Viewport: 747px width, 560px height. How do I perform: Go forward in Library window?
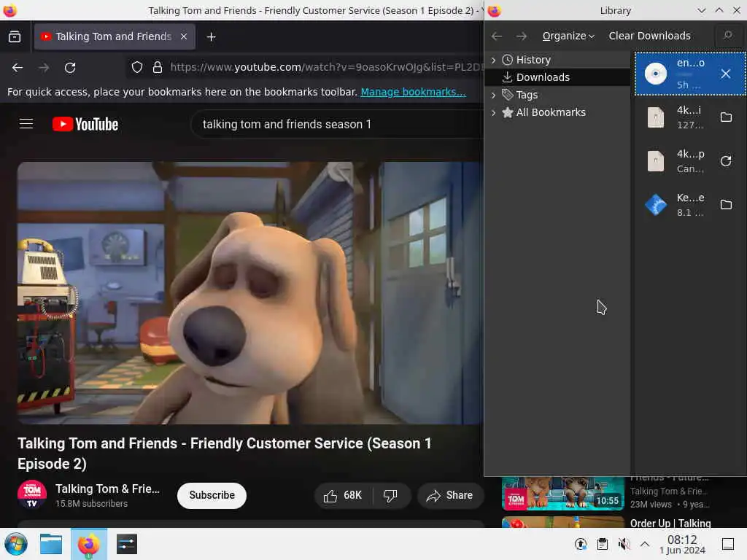pyautogui.click(x=521, y=36)
